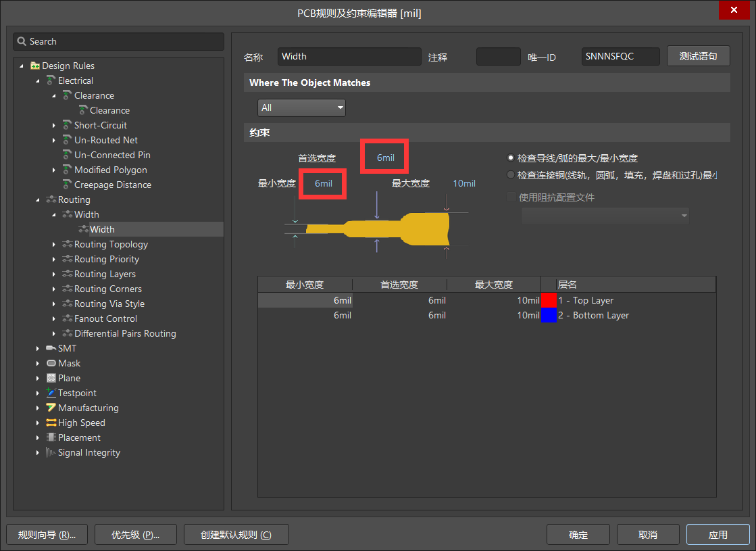The height and width of the screenshot is (551, 756).
Task: Click the Routing Priority icon
Action: [68, 259]
